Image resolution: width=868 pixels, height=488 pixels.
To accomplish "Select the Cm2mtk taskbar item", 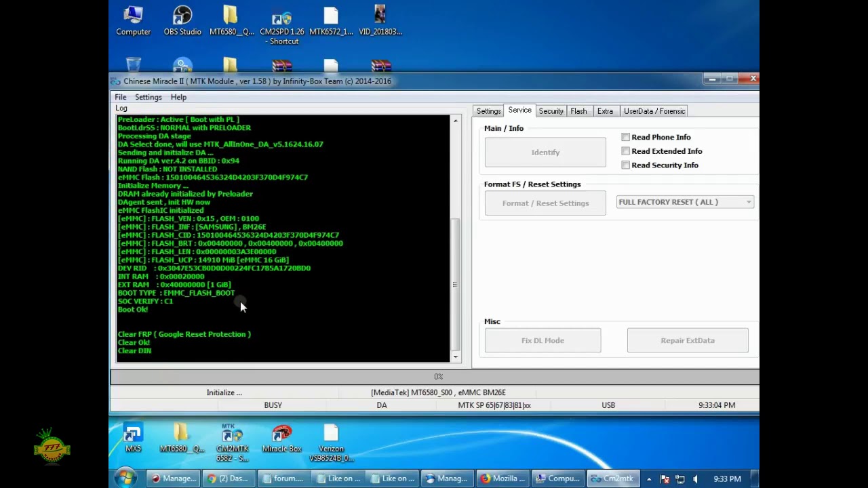I will point(612,479).
